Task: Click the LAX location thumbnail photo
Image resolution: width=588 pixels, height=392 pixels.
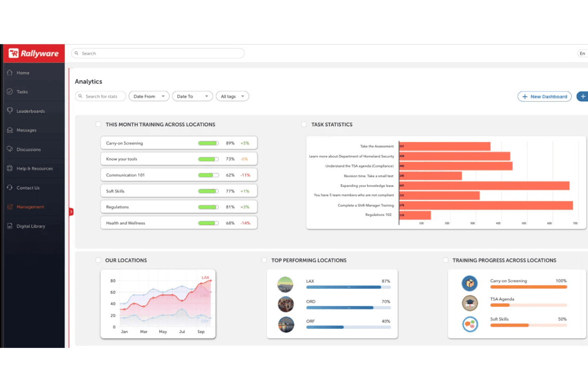Action: pyautogui.click(x=286, y=285)
